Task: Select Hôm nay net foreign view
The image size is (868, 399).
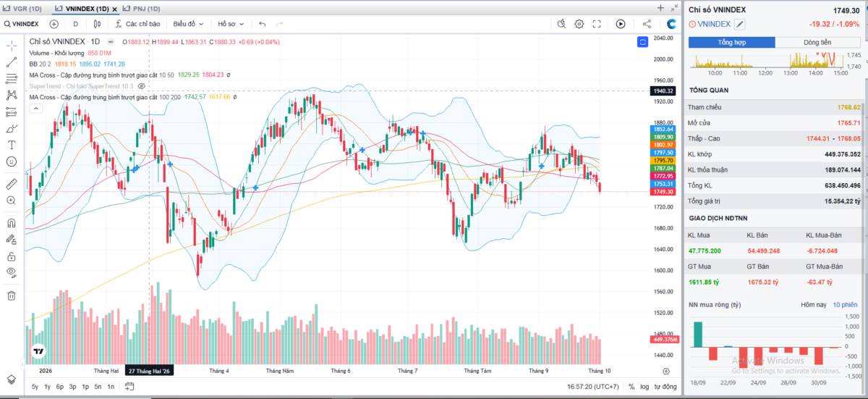Action: point(813,305)
